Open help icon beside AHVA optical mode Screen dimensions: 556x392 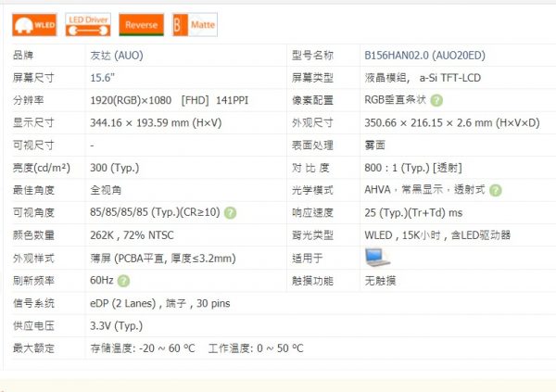tap(496, 190)
